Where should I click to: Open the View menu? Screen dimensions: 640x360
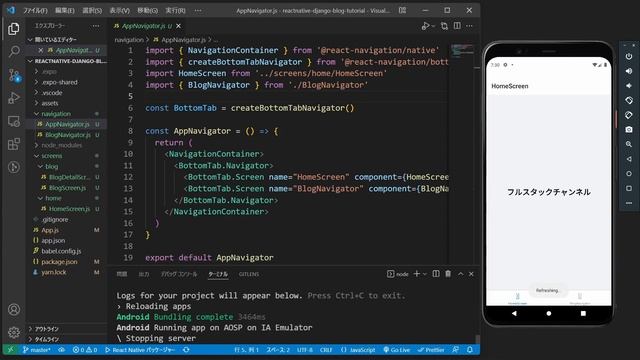[x=119, y=10]
